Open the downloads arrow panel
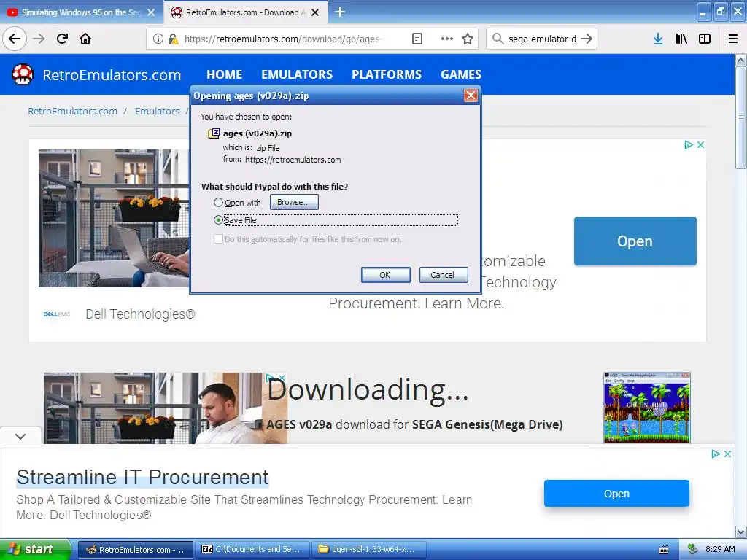Viewport: 747px width, 560px height. coord(658,39)
